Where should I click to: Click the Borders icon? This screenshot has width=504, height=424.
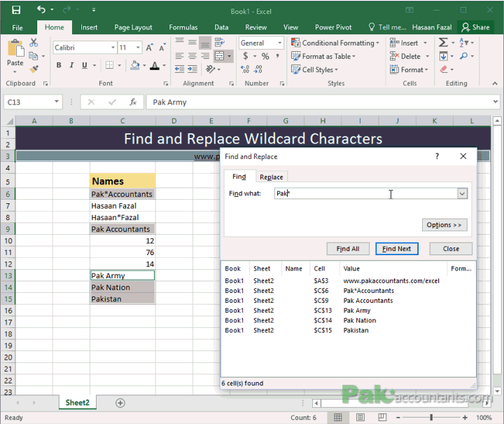click(x=110, y=65)
